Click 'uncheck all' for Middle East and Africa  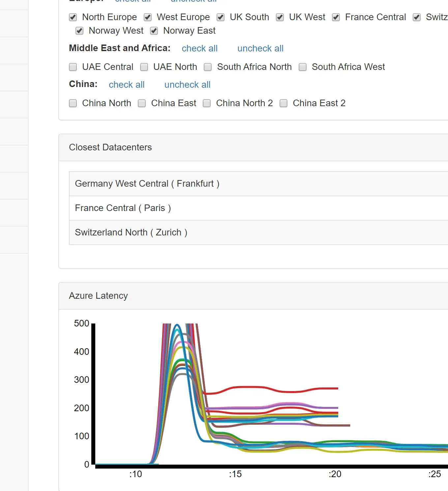[x=260, y=48]
